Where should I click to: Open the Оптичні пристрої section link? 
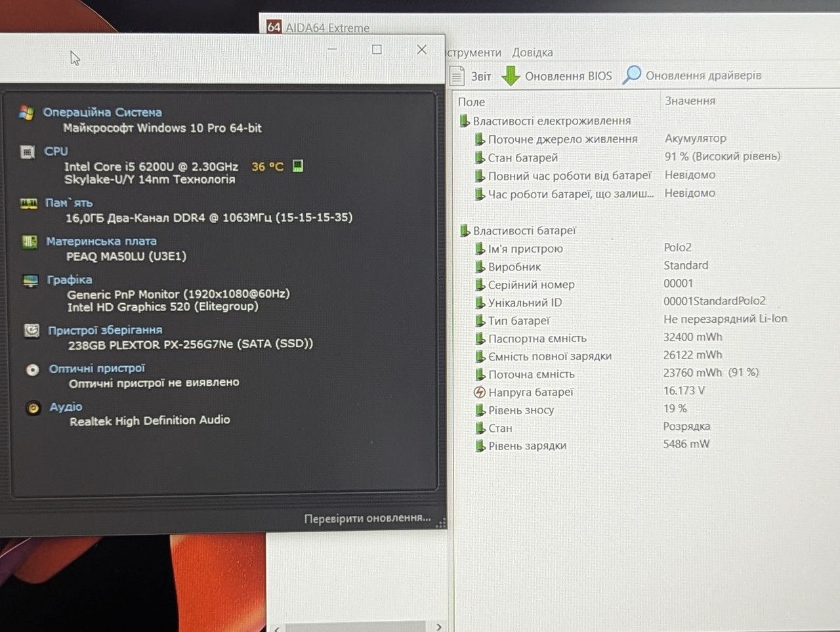[97, 369]
